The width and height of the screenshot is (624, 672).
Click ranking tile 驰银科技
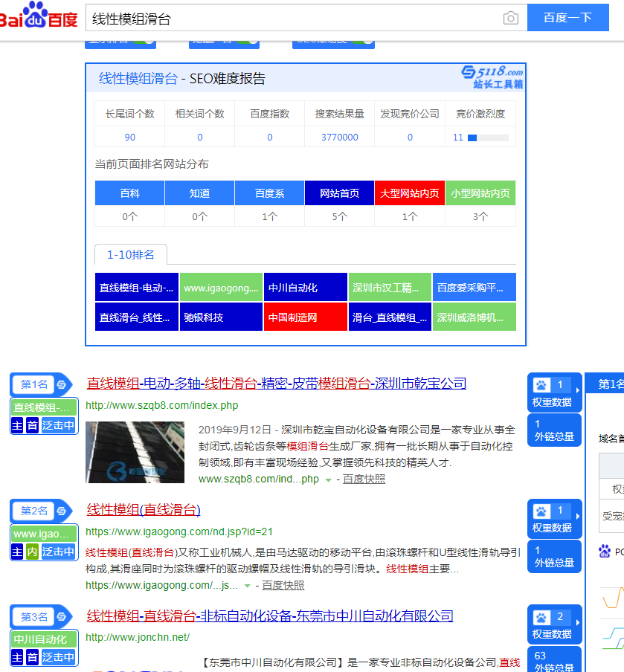[221, 317]
